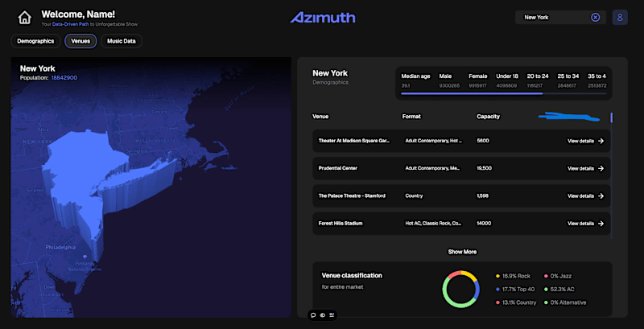644x329 pixels.
Task: Click the 19,500 capacity value
Action: point(485,168)
